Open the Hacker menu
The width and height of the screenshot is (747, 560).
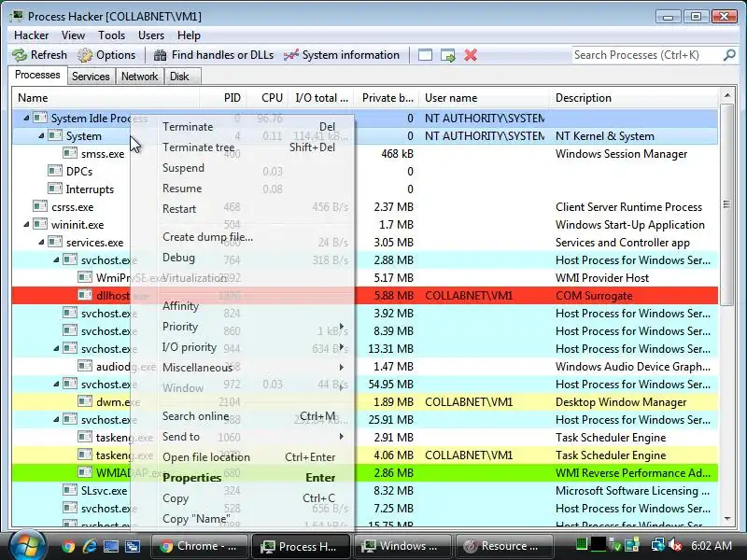coord(32,35)
